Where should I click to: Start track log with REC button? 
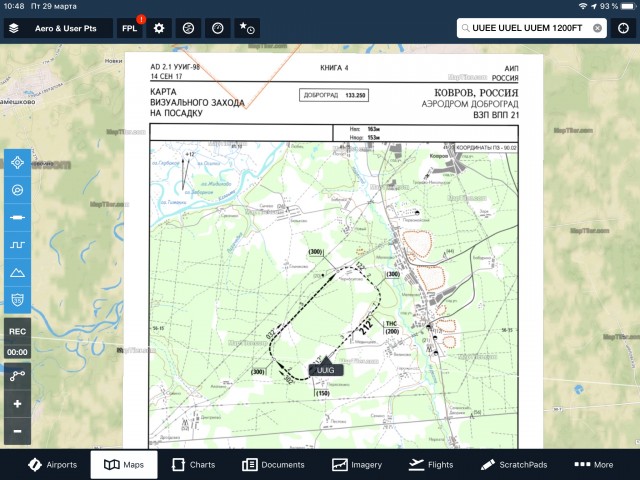(17, 331)
